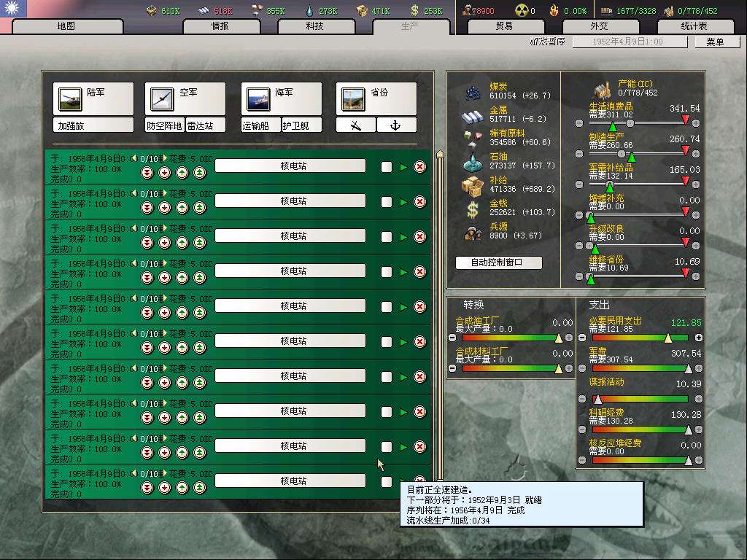Order 运输船 transport ships

(260, 125)
